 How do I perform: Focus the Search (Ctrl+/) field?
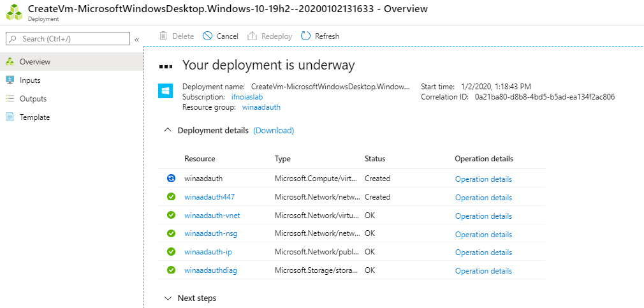70,39
